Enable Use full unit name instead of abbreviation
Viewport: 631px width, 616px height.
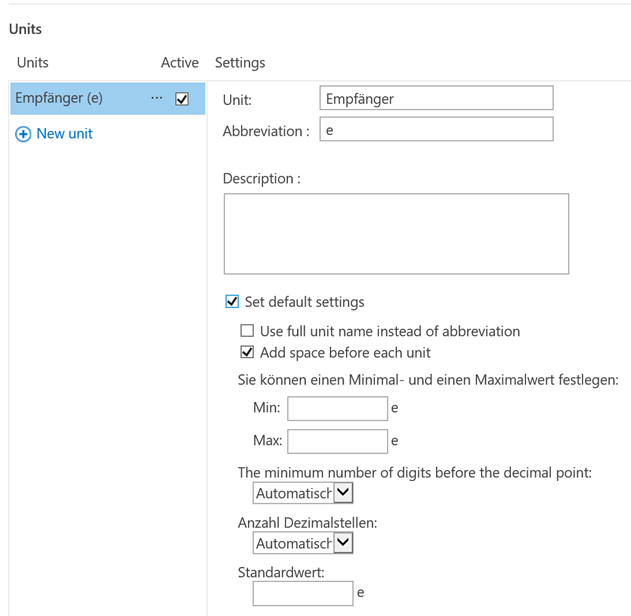[x=247, y=331]
